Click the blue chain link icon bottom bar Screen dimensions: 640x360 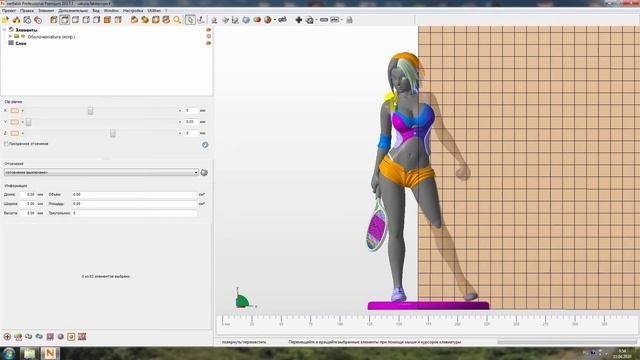point(39,337)
